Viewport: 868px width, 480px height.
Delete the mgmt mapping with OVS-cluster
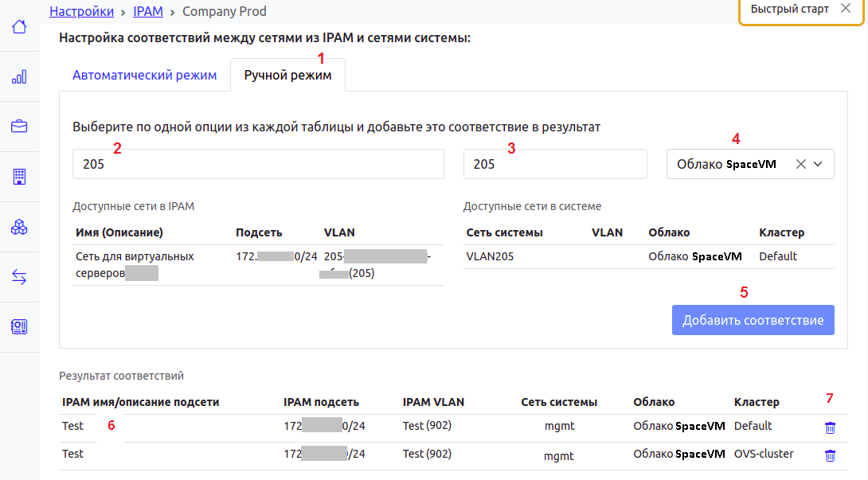[x=830, y=455]
